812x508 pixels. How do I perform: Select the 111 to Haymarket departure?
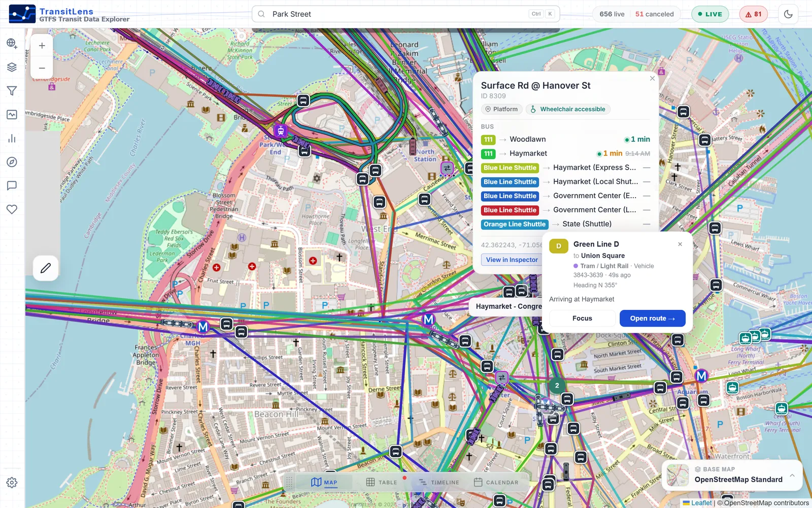click(x=565, y=153)
